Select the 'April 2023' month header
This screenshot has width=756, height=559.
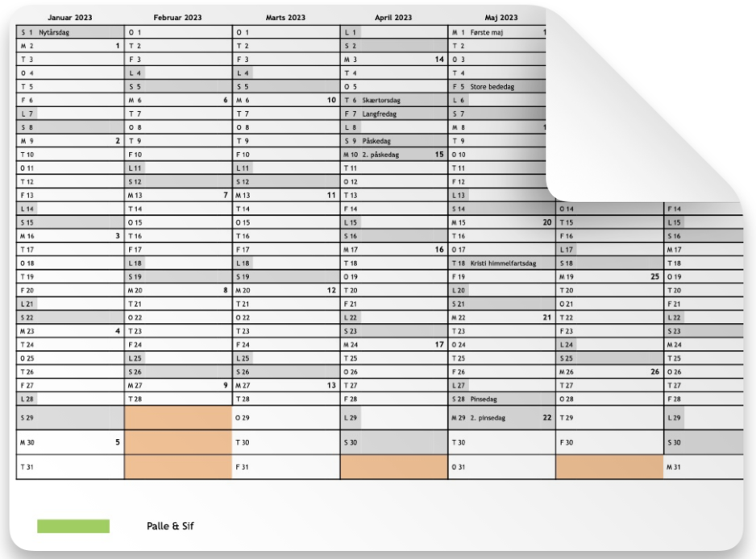(x=393, y=18)
